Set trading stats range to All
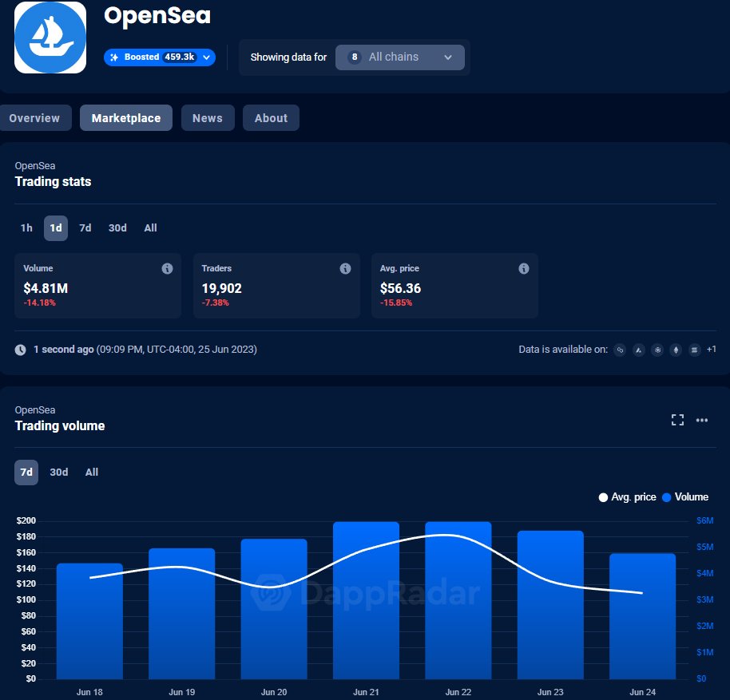 tap(150, 228)
